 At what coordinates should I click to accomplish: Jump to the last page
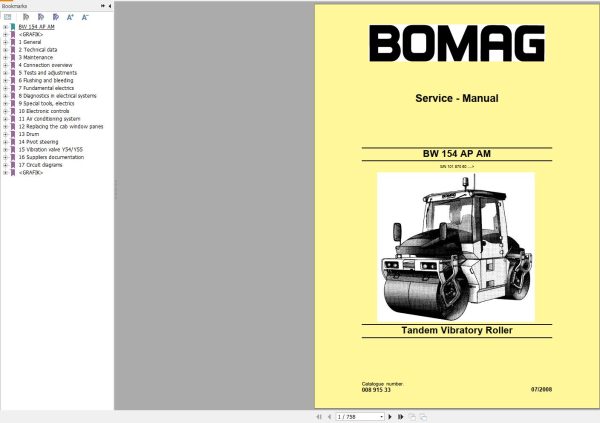click(x=400, y=416)
